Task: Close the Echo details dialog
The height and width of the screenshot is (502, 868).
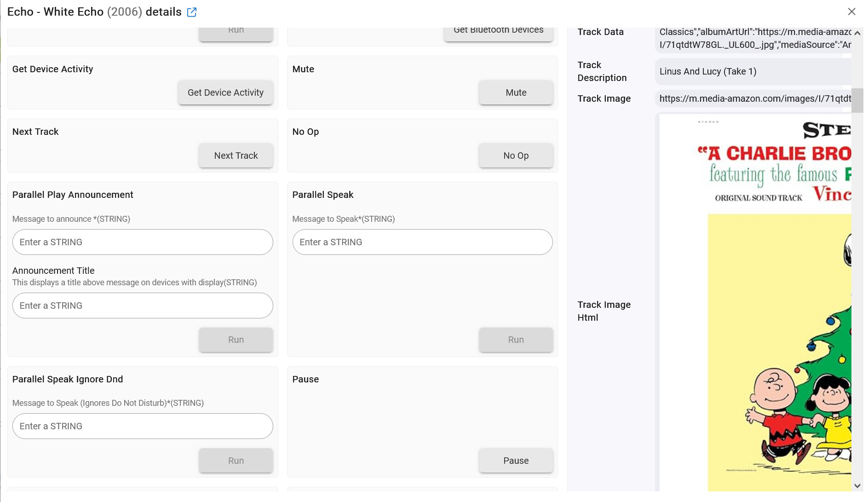Action: tap(851, 12)
